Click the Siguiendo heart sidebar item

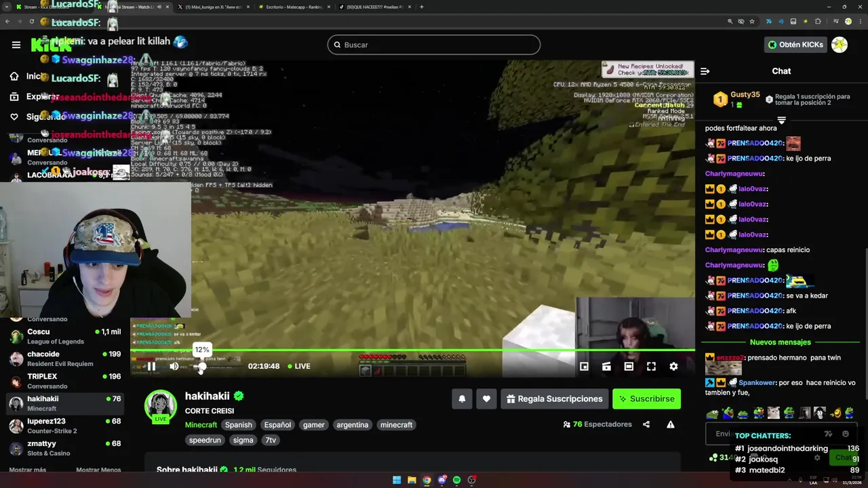[x=41, y=117]
